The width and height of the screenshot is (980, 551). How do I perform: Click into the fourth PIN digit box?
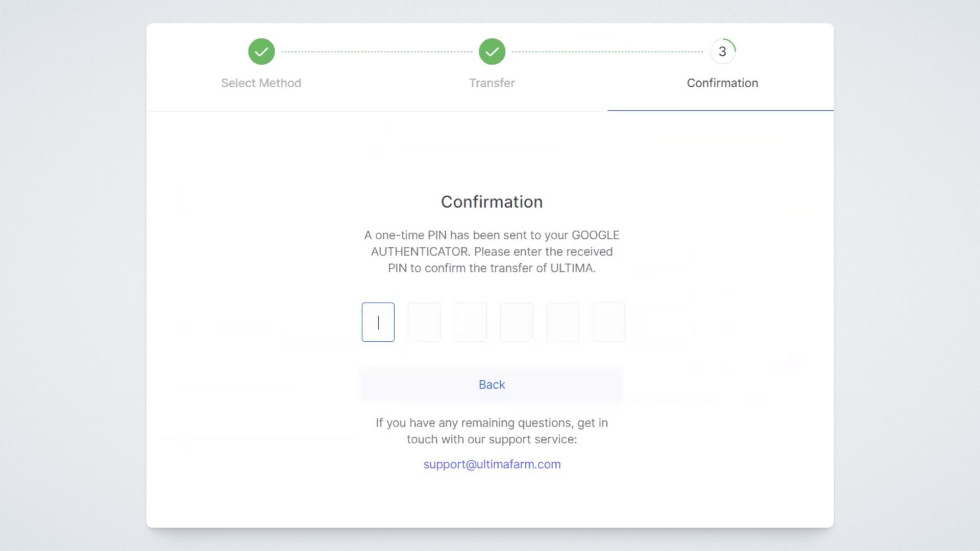pos(517,322)
